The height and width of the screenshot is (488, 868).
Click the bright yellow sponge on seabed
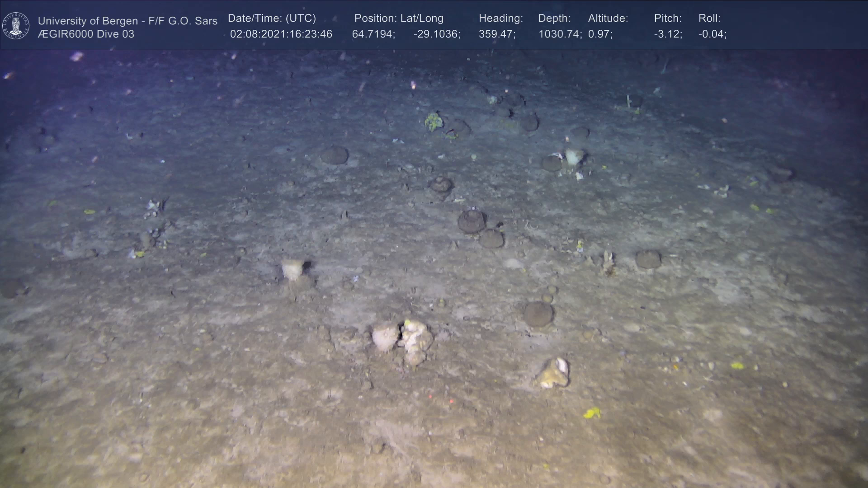click(592, 413)
